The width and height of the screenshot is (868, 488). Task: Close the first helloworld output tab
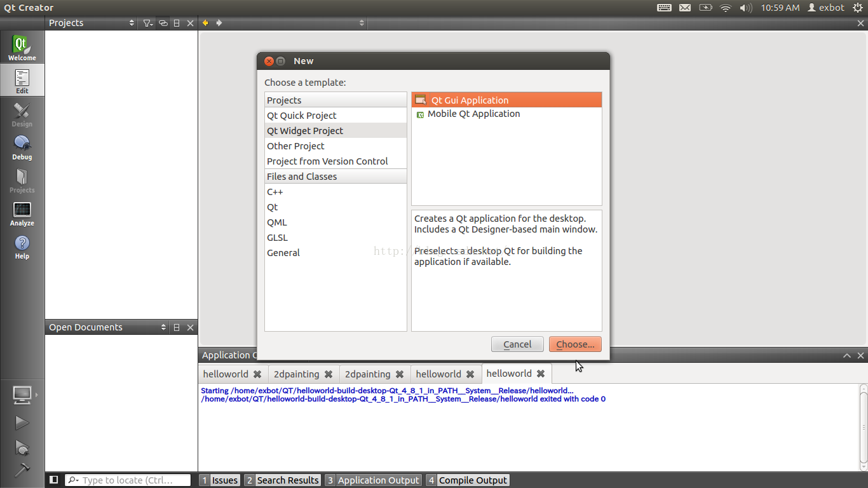click(x=257, y=374)
